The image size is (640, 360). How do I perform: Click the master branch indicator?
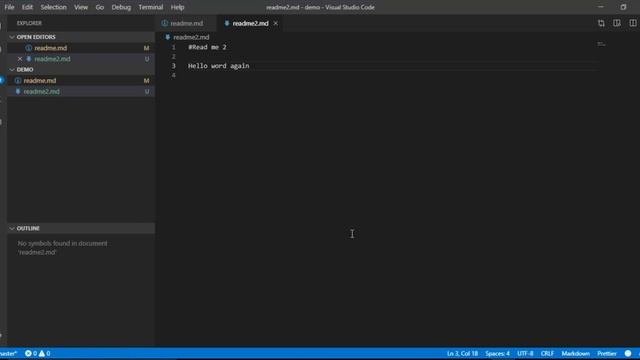9,353
